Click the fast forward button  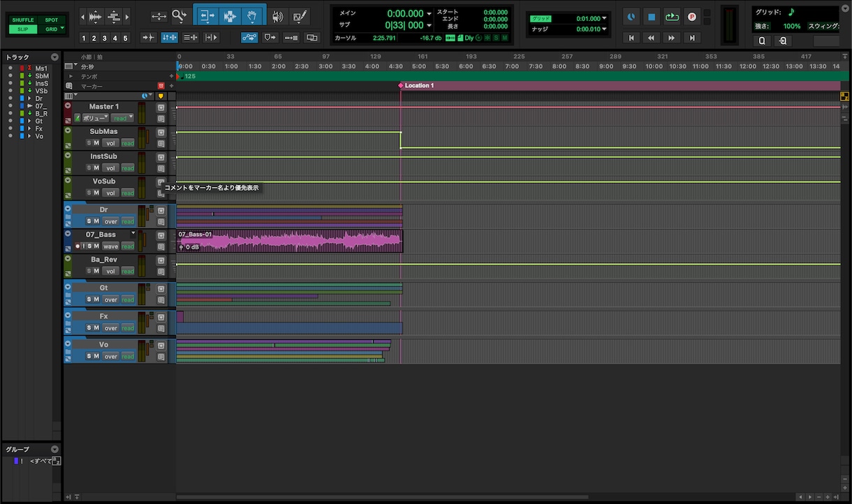pyautogui.click(x=671, y=38)
